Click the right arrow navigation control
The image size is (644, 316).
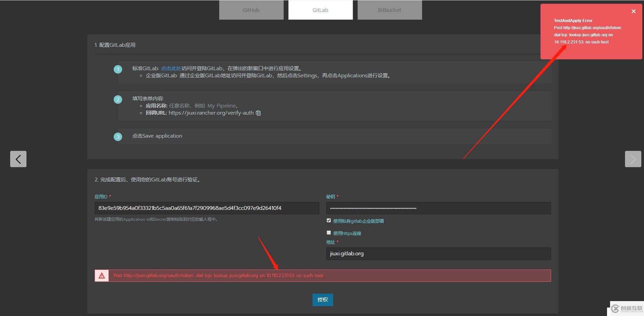(x=632, y=159)
